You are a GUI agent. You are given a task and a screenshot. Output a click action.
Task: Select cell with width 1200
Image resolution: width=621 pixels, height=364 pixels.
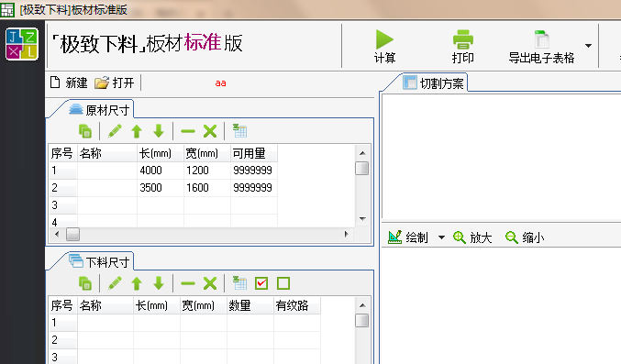pos(207,171)
